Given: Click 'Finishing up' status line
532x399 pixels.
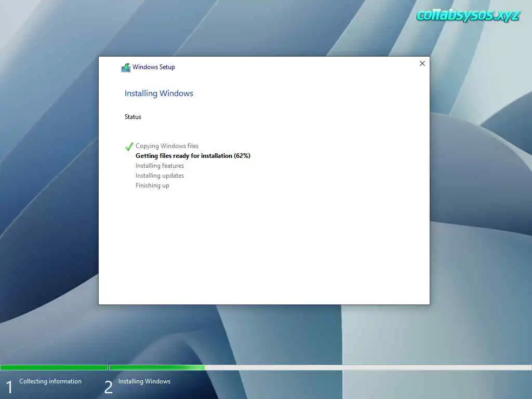Looking at the screenshot, I should click(x=152, y=185).
